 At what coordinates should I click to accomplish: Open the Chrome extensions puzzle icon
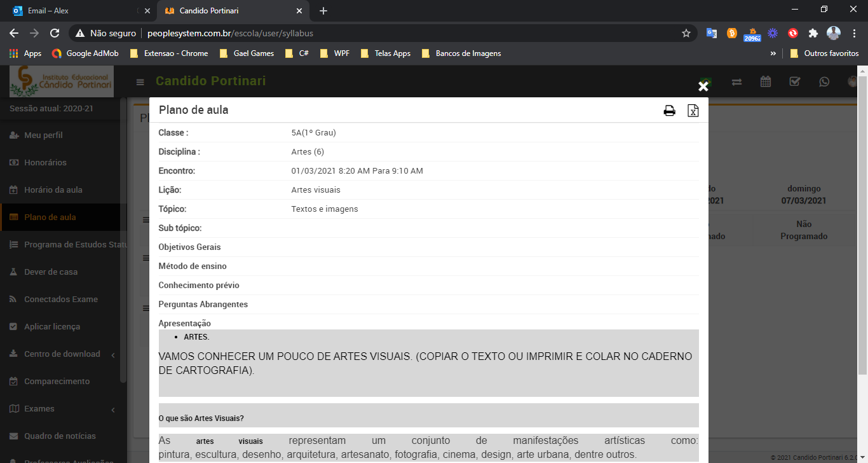pos(813,33)
